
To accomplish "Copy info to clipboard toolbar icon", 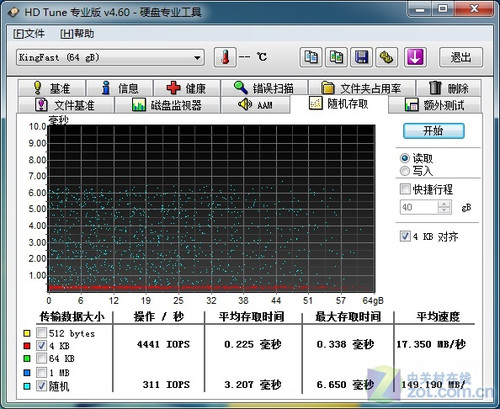I will tap(311, 57).
